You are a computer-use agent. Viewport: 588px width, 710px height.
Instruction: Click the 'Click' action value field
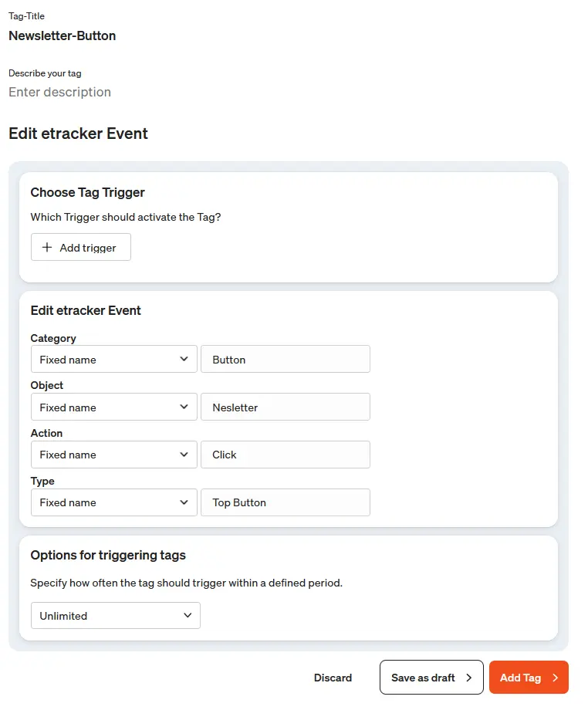[286, 455]
